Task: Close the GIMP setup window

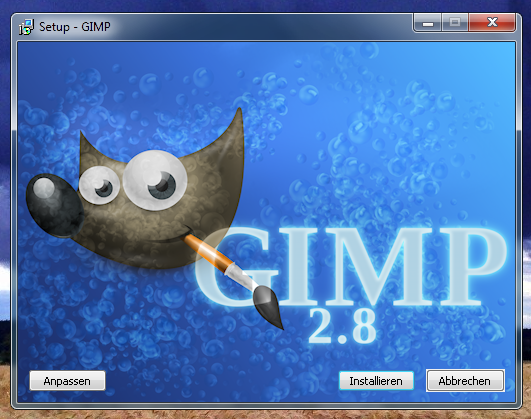Action: tap(492, 23)
